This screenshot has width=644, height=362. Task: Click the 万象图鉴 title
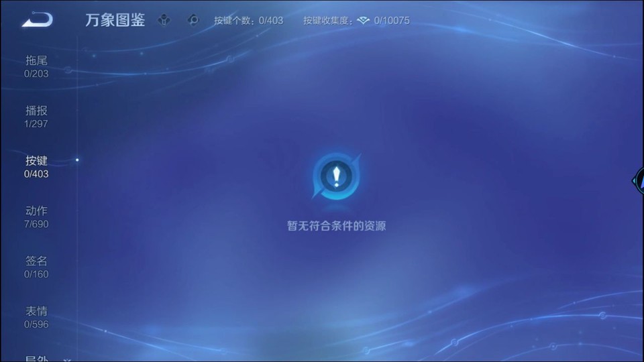pos(115,19)
